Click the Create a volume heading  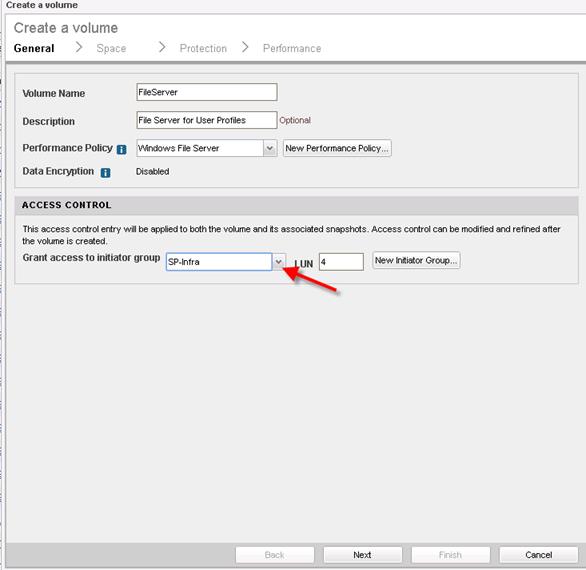[x=66, y=28]
